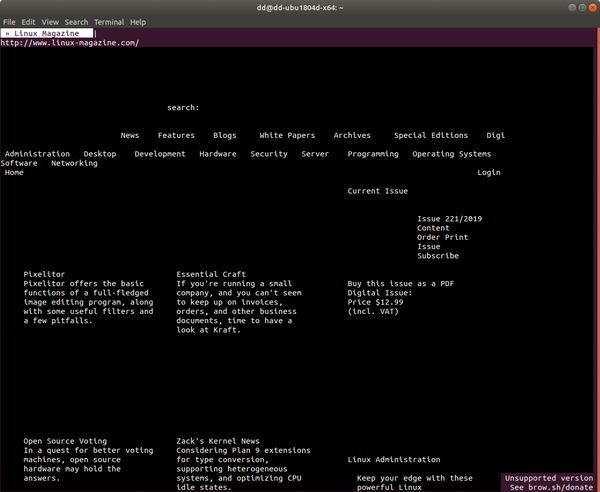600x492 pixels.
Task: Click Buy this issue as a PDF
Action: pos(401,283)
